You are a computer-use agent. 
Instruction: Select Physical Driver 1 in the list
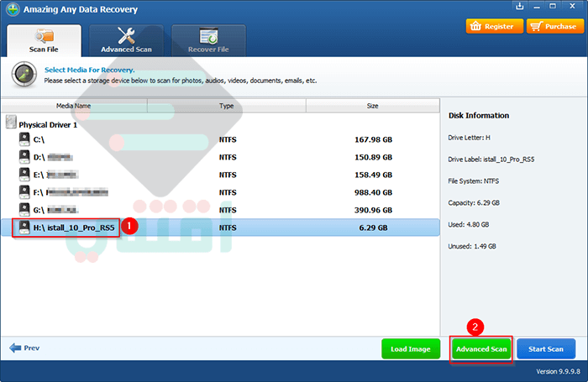click(x=48, y=125)
